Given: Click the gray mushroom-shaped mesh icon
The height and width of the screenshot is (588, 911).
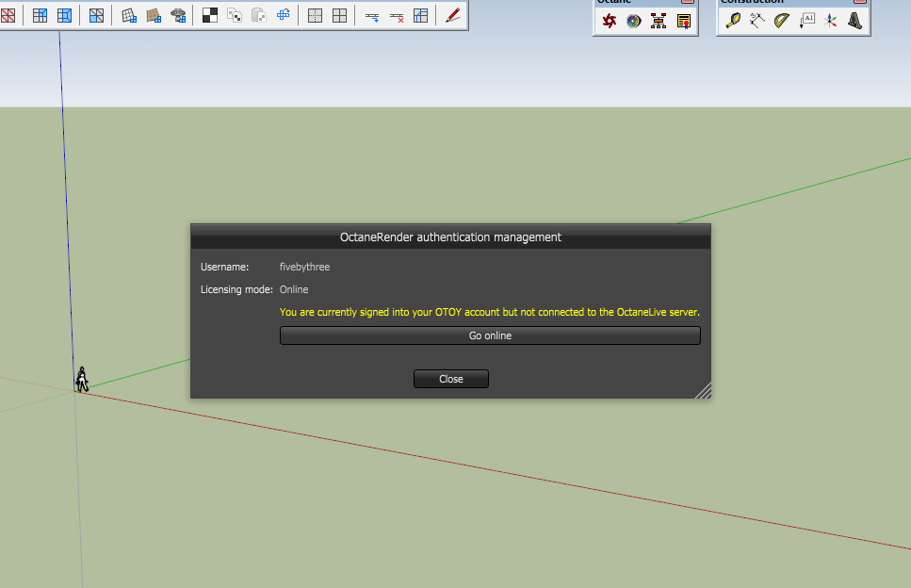Looking at the screenshot, I should (x=178, y=16).
